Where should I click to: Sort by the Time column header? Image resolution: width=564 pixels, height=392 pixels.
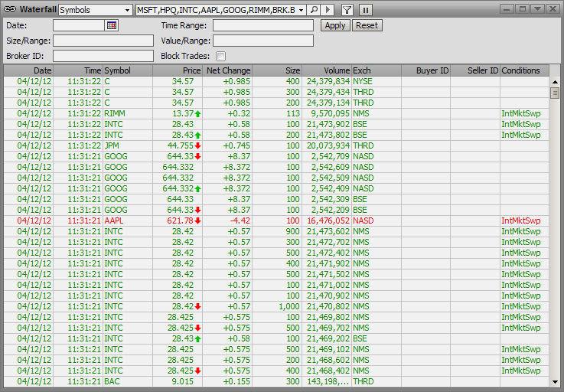[78, 70]
